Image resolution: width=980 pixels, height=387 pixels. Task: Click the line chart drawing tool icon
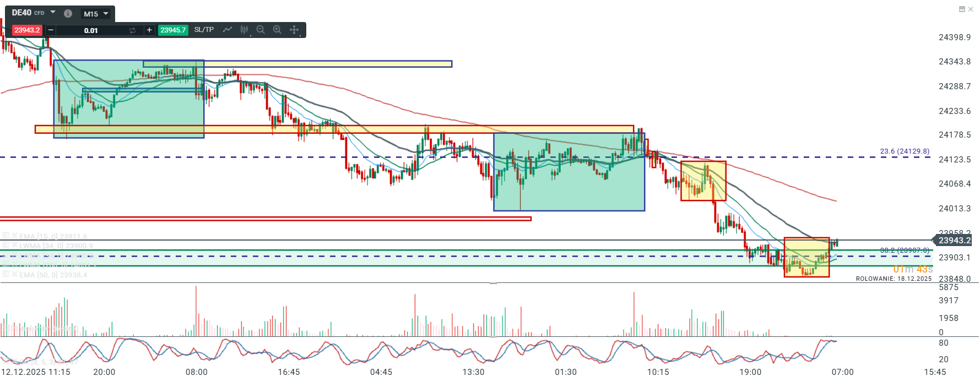click(x=228, y=30)
